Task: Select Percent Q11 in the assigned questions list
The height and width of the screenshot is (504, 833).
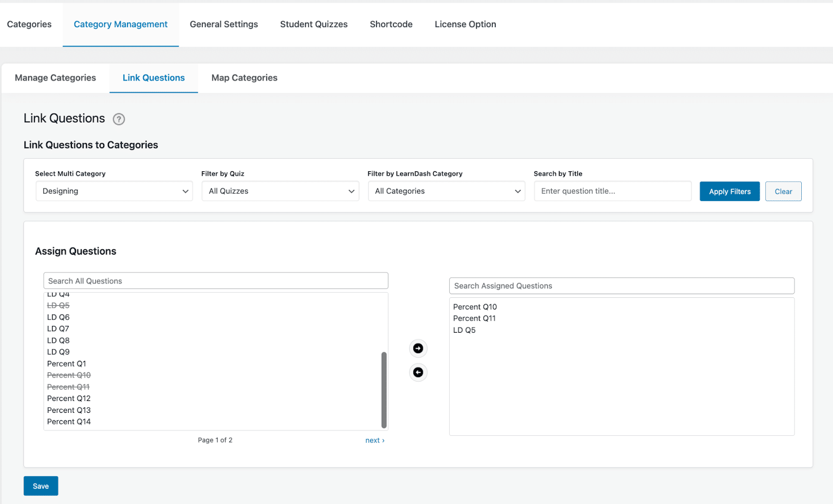Action: coord(474,318)
